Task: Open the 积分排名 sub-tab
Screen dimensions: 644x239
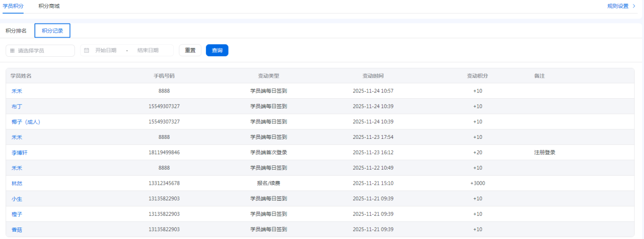Action: 16,31
